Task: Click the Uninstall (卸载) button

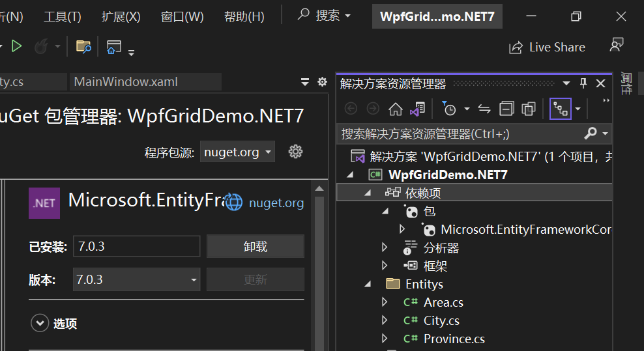Action: (x=256, y=246)
